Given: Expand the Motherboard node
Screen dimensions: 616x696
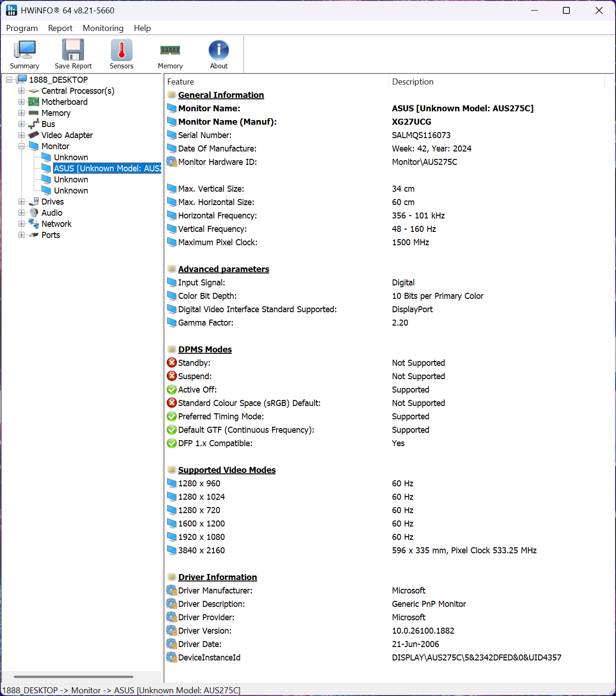Looking at the screenshot, I should point(22,102).
